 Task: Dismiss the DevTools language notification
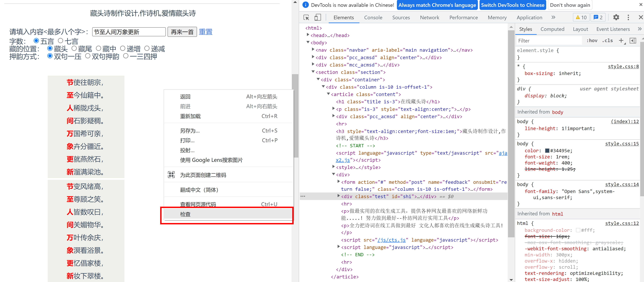[641, 5]
